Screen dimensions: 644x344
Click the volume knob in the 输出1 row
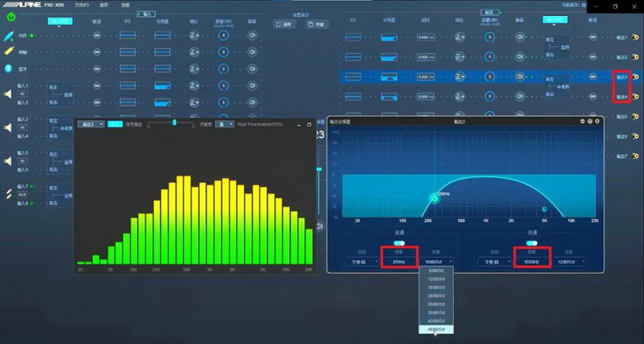coord(489,37)
